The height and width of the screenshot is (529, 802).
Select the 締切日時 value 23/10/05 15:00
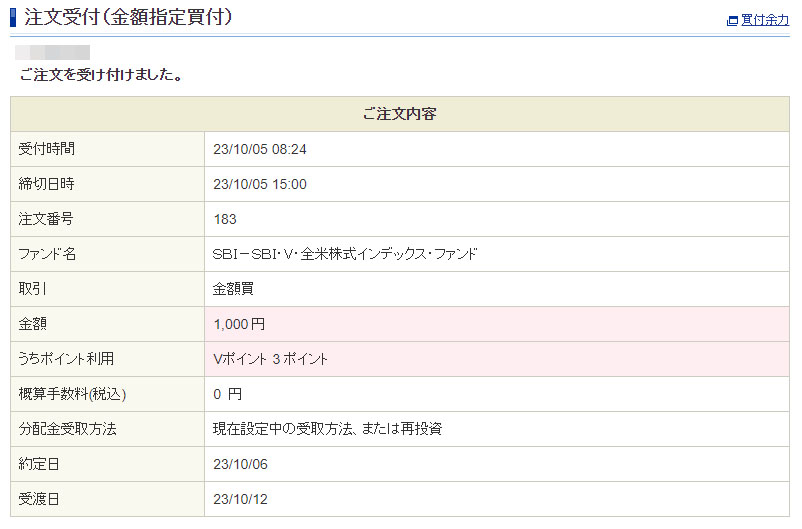(260, 184)
